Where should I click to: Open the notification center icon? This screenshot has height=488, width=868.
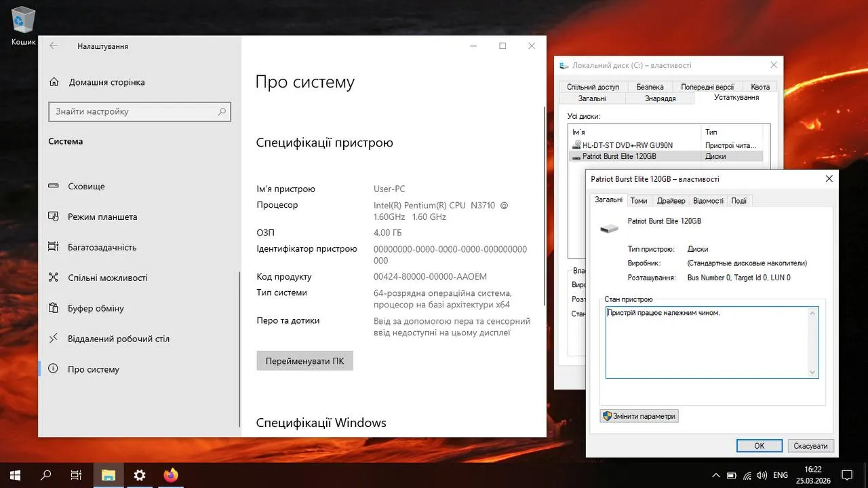(x=847, y=474)
